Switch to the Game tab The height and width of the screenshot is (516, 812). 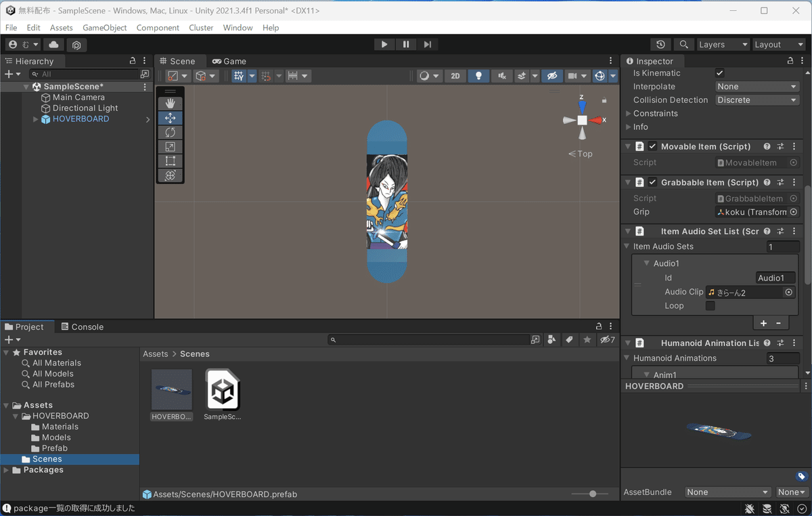click(229, 61)
